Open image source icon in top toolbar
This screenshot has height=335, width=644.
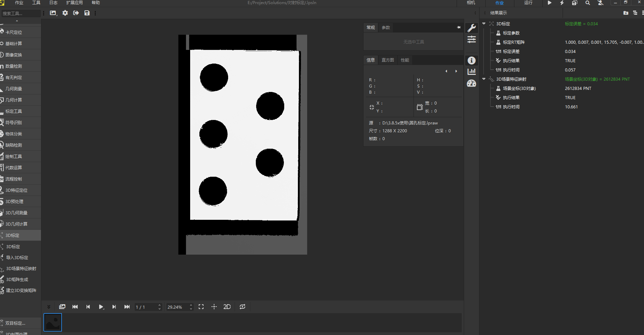(x=53, y=13)
